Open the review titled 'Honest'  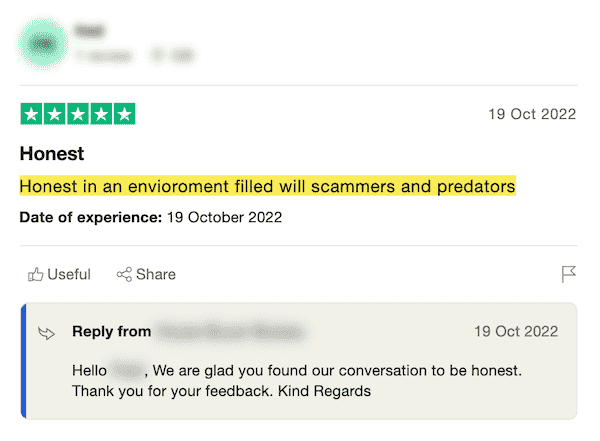click(x=52, y=154)
